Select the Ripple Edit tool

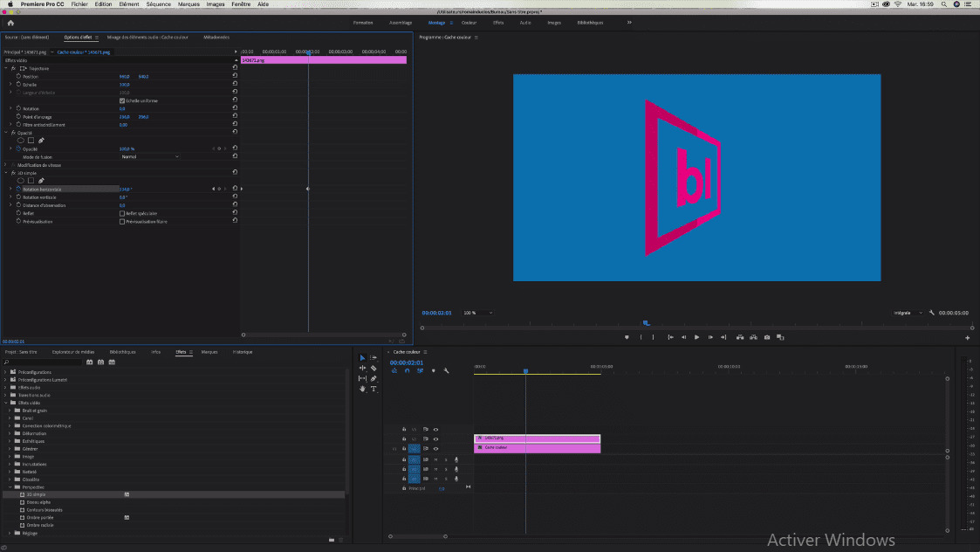tap(362, 368)
